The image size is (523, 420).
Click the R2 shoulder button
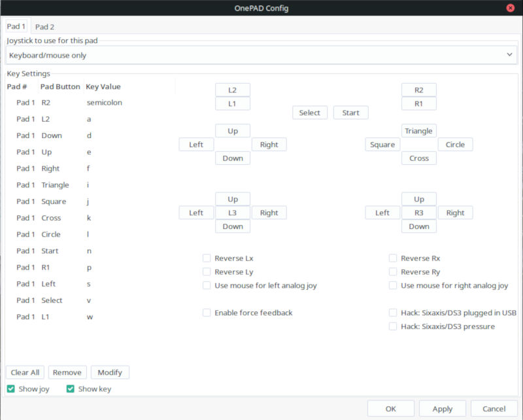pyautogui.click(x=419, y=90)
